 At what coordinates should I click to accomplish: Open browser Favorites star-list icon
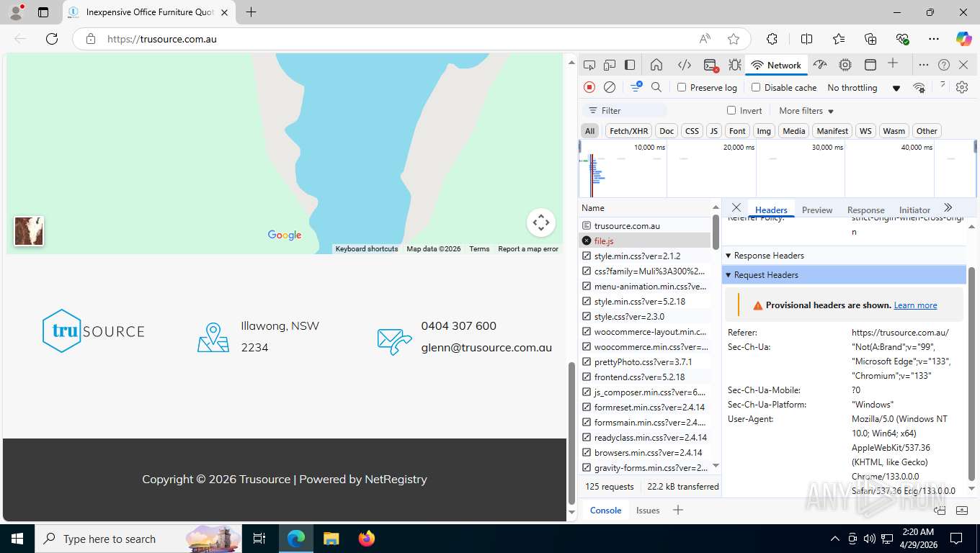pyautogui.click(x=839, y=39)
